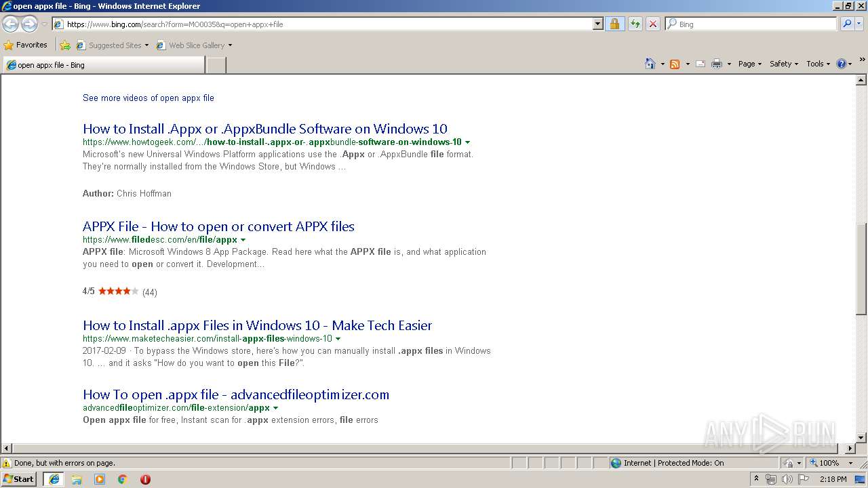Expand advancedfileoptimizer URL dropdown arrow
Image resolution: width=868 pixels, height=488 pixels.
(275, 408)
